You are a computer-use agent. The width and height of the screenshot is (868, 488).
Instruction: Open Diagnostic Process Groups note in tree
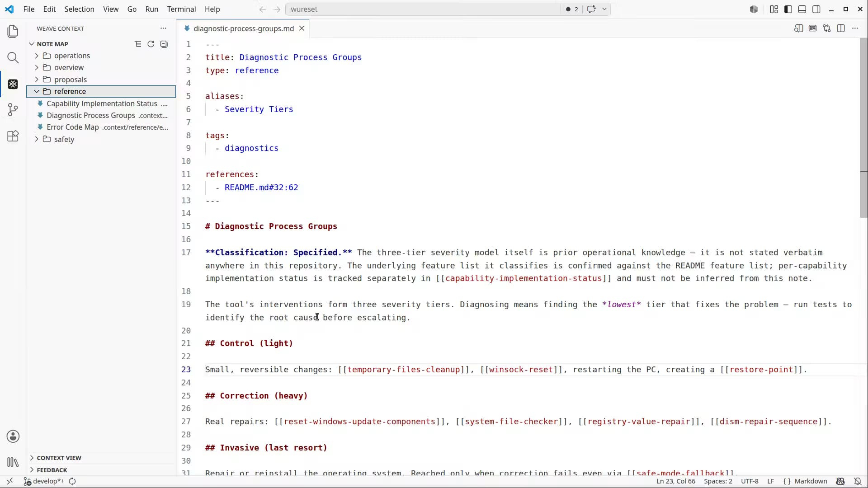(x=102, y=115)
